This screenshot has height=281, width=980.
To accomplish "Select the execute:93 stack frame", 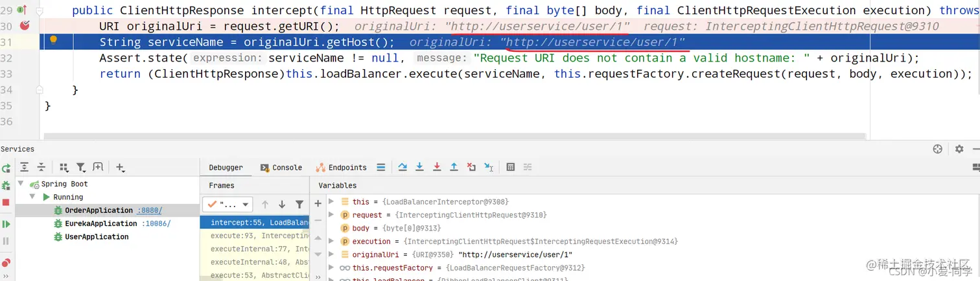I will (x=255, y=236).
